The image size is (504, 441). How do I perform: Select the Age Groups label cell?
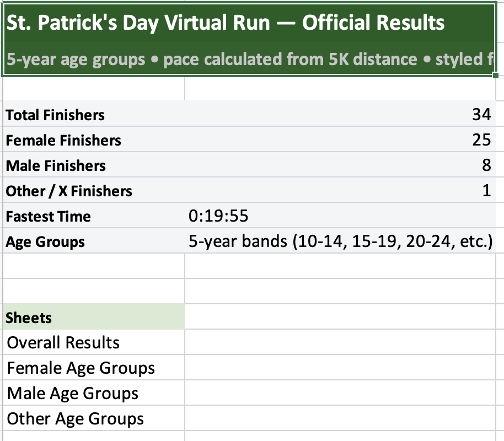tap(45, 241)
